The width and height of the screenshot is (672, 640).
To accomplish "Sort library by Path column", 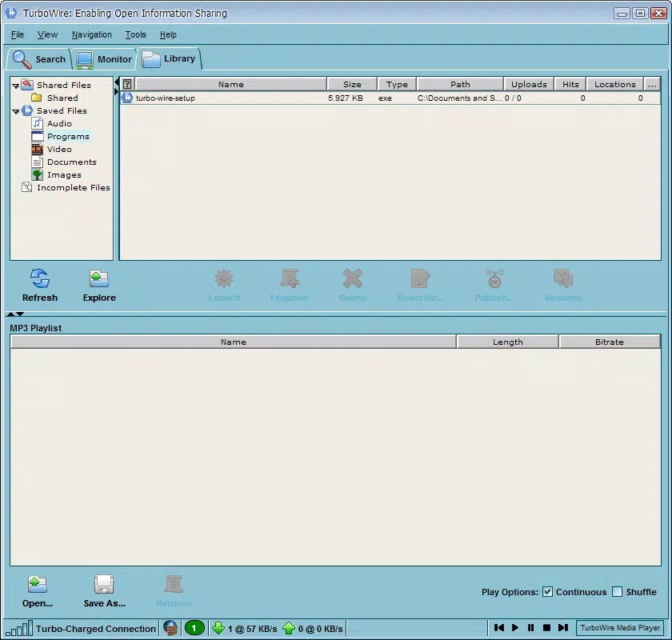I will tap(460, 84).
